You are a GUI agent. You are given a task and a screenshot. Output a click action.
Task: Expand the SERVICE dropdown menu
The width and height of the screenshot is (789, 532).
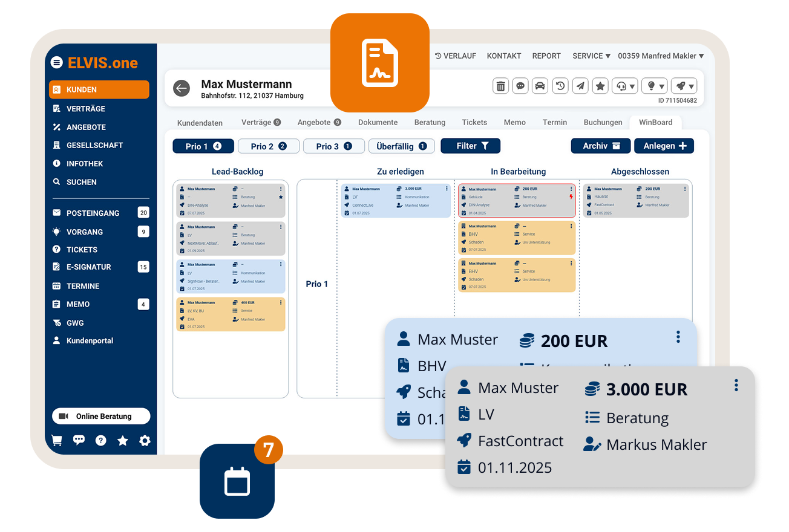coord(591,56)
